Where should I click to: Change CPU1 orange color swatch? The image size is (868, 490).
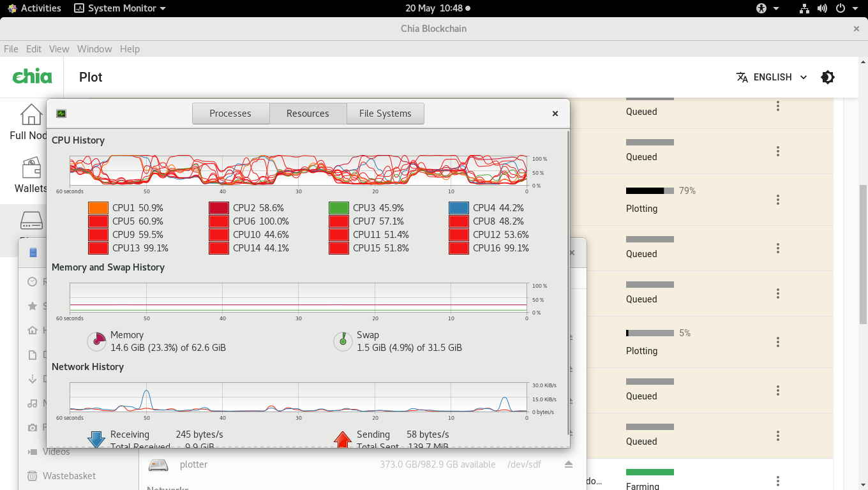(x=98, y=208)
